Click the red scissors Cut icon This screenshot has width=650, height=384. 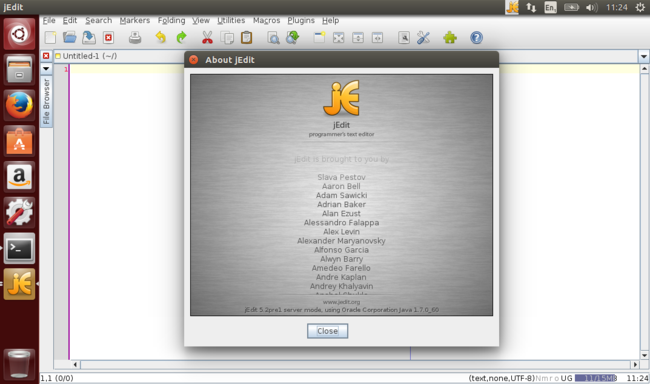tap(207, 38)
